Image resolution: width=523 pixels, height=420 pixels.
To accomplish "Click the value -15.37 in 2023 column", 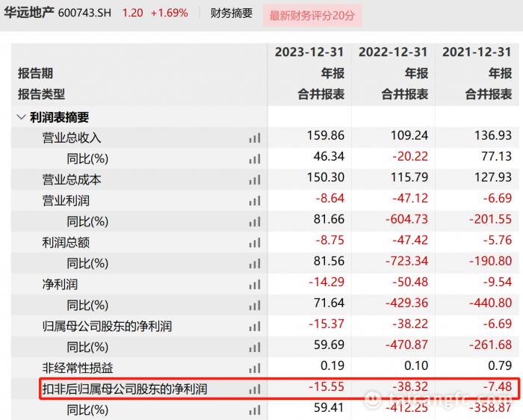I will coord(327,324).
